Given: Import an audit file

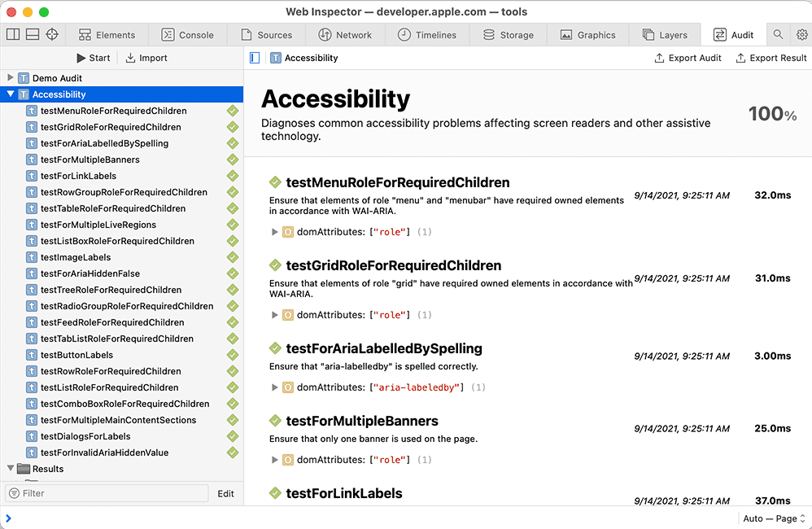Looking at the screenshot, I should point(146,58).
